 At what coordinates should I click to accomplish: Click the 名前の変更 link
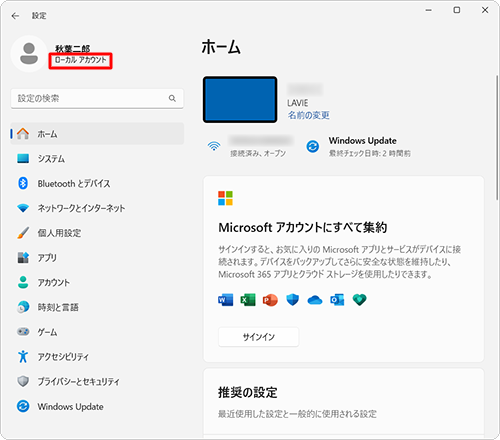click(x=309, y=115)
